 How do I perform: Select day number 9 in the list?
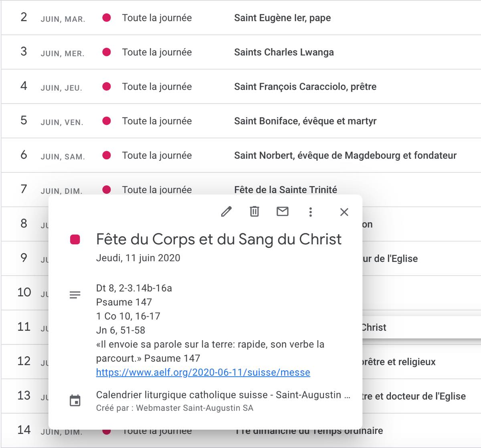[x=24, y=258]
